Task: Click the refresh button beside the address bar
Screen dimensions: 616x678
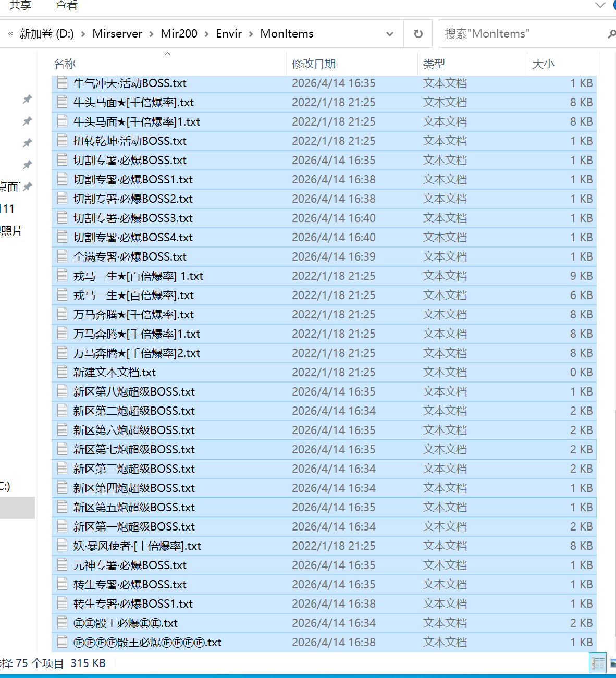Action: [418, 34]
